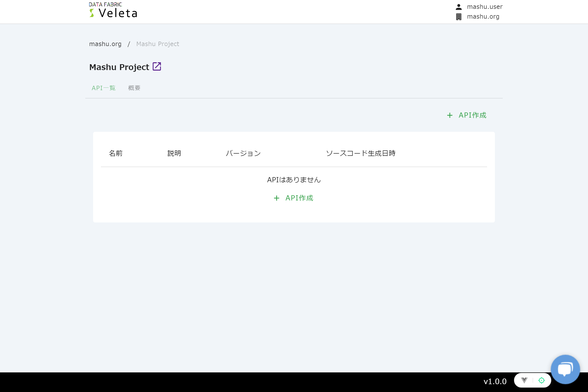Click the mashu.org organization name in header
This screenshot has width=588, height=392.
click(x=483, y=17)
